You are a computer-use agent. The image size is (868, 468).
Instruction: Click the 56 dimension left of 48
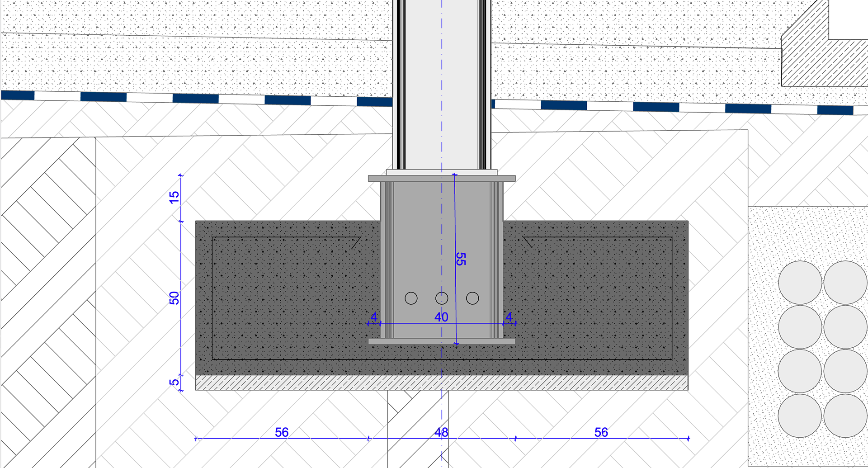pos(282,432)
